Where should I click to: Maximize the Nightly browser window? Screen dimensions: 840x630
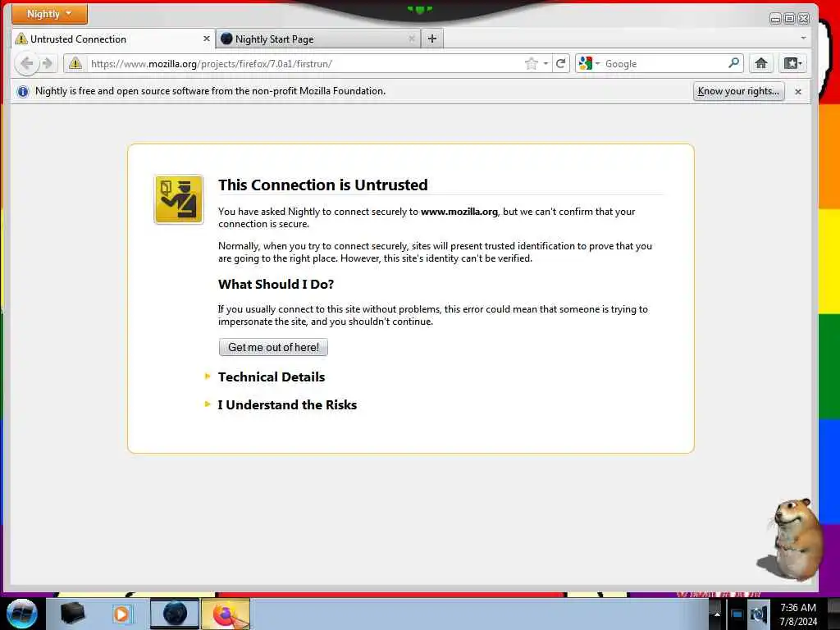790,19
